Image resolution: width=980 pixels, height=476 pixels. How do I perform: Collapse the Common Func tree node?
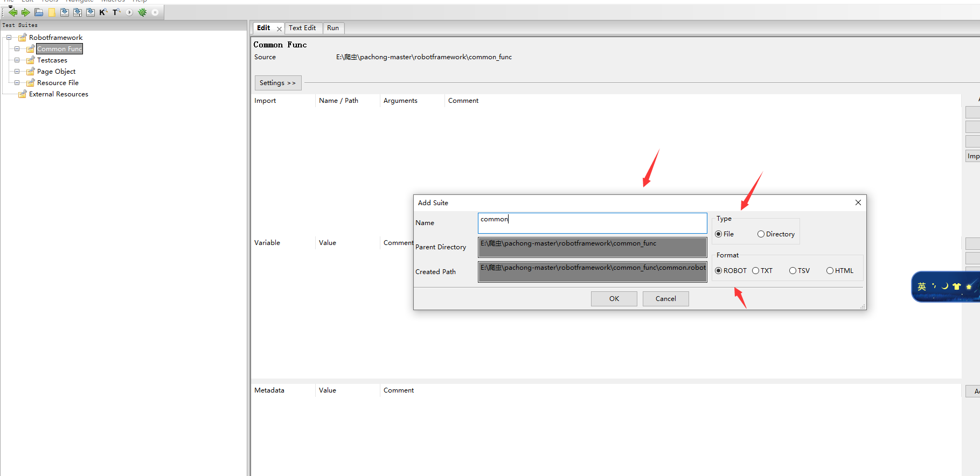(17, 48)
